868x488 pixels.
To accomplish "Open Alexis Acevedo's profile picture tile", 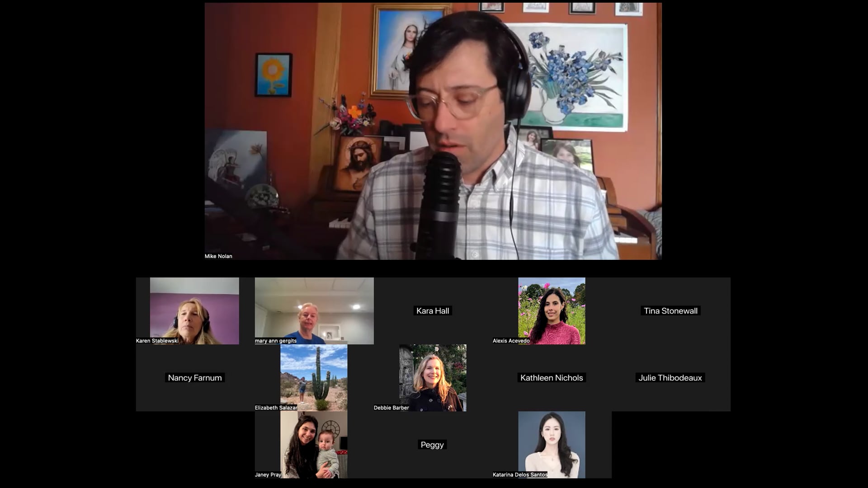I will point(552,311).
